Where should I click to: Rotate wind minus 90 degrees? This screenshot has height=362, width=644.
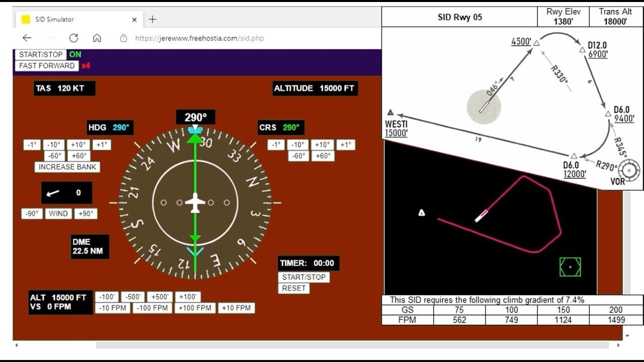point(32,214)
